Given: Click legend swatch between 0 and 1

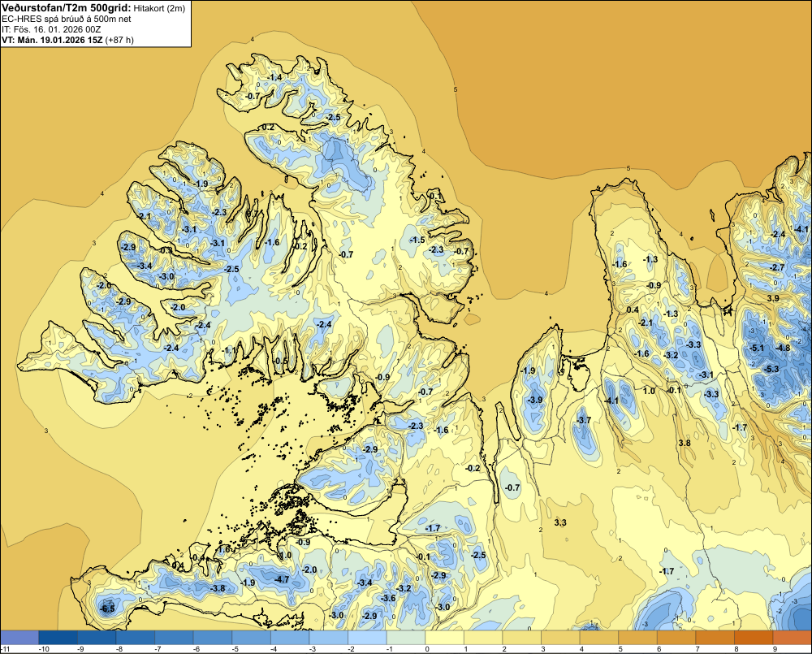Looking at the screenshot, I should coord(444,638).
